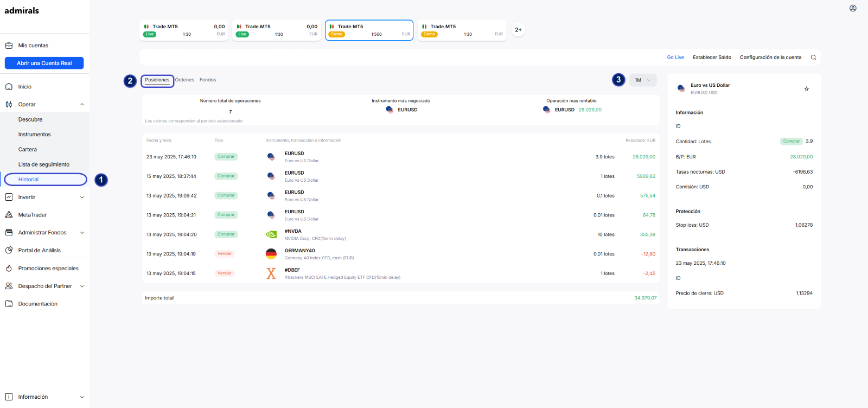Viewport: 868px width, 408px height.
Task: Select the Demo Trade.MT5 1:30 account card
Action: 462,30
